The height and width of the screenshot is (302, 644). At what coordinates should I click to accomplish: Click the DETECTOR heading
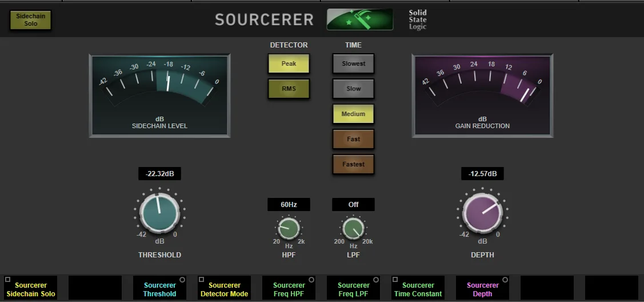tap(289, 45)
